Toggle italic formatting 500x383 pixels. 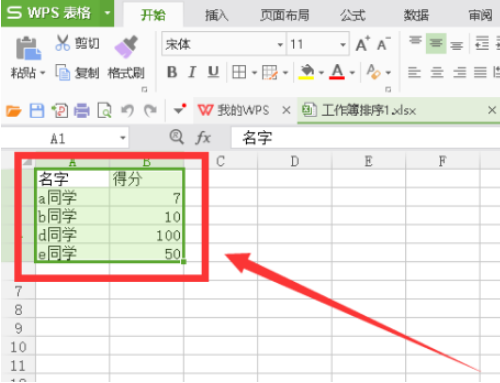click(x=192, y=72)
